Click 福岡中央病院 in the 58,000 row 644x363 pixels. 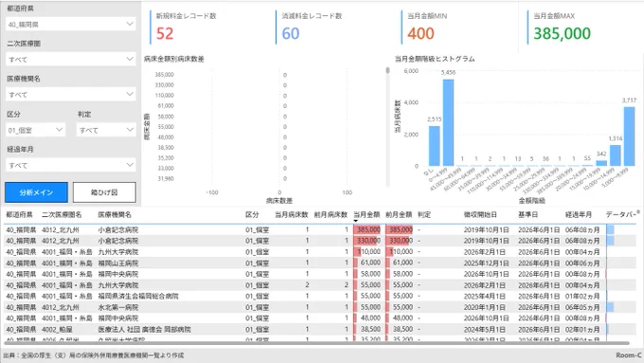point(117,274)
